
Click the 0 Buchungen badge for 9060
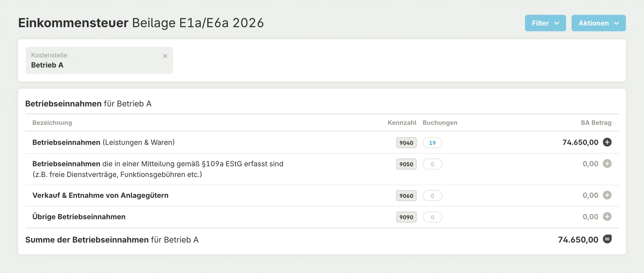[x=432, y=196]
